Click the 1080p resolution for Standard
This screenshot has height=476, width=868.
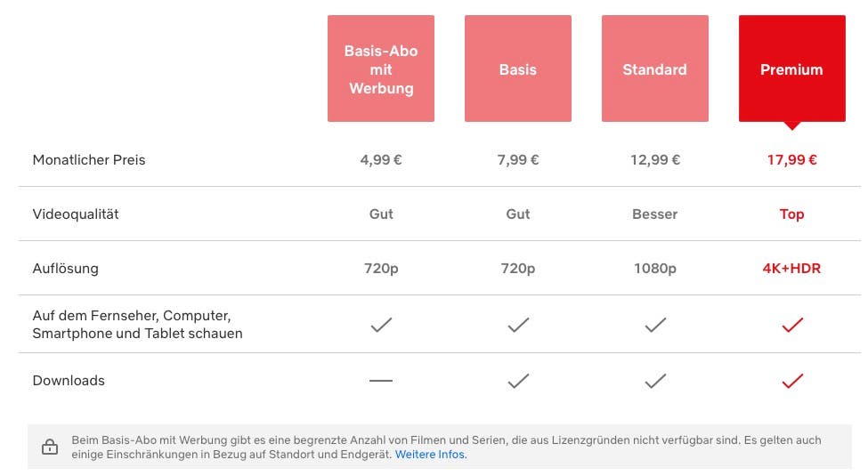[x=655, y=269]
